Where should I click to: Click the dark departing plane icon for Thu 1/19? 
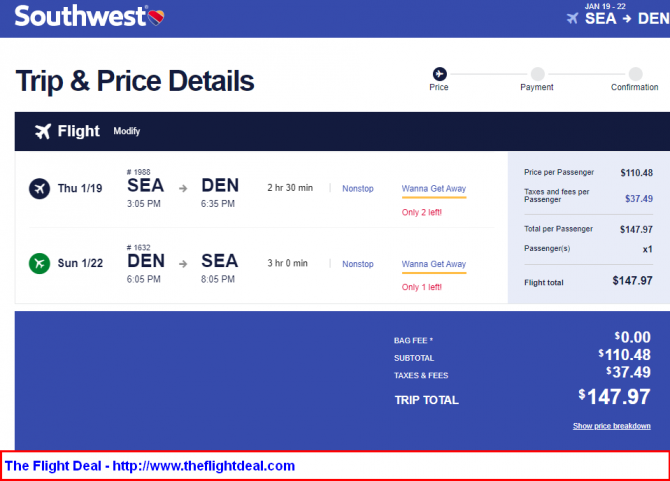click(x=39, y=188)
